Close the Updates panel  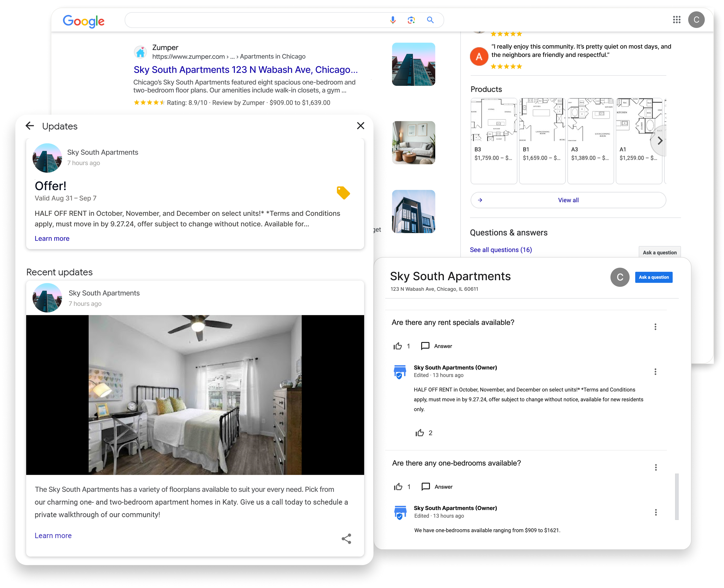[x=361, y=126]
